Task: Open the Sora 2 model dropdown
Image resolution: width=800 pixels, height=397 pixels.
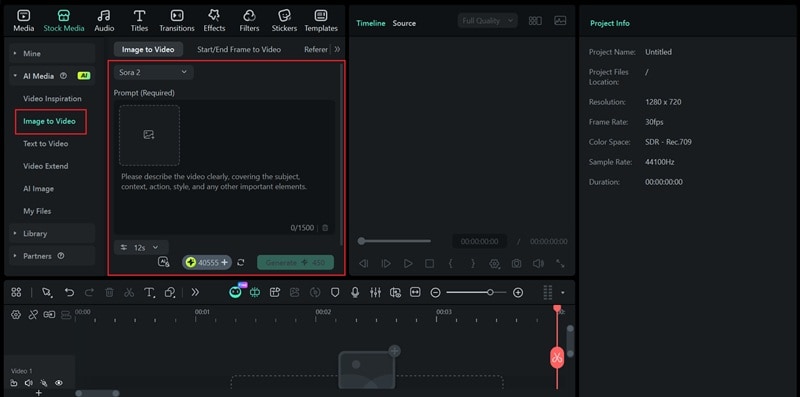Action: coord(154,72)
